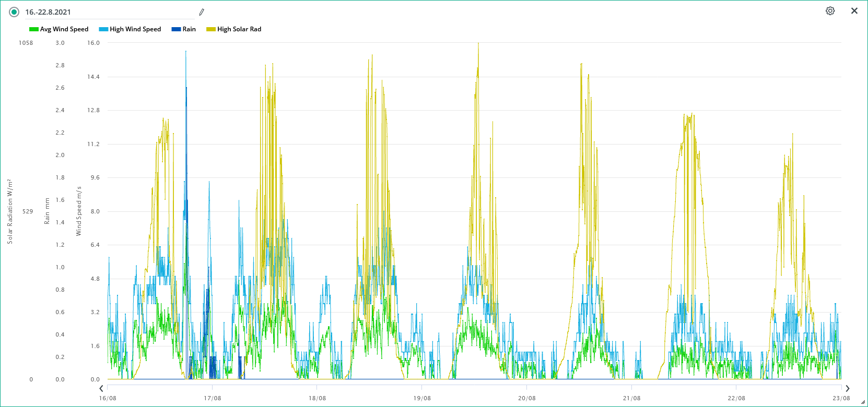Go to previous time range arrow

(101, 388)
